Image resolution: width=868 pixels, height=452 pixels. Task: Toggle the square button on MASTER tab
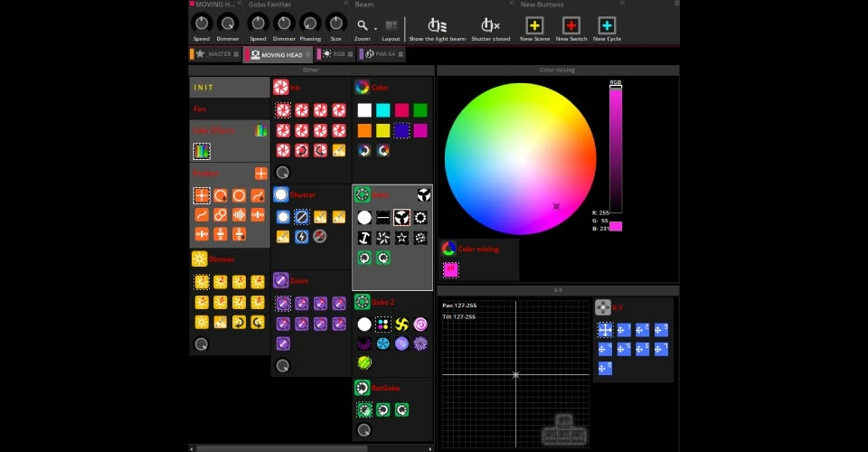click(x=237, y=55)
